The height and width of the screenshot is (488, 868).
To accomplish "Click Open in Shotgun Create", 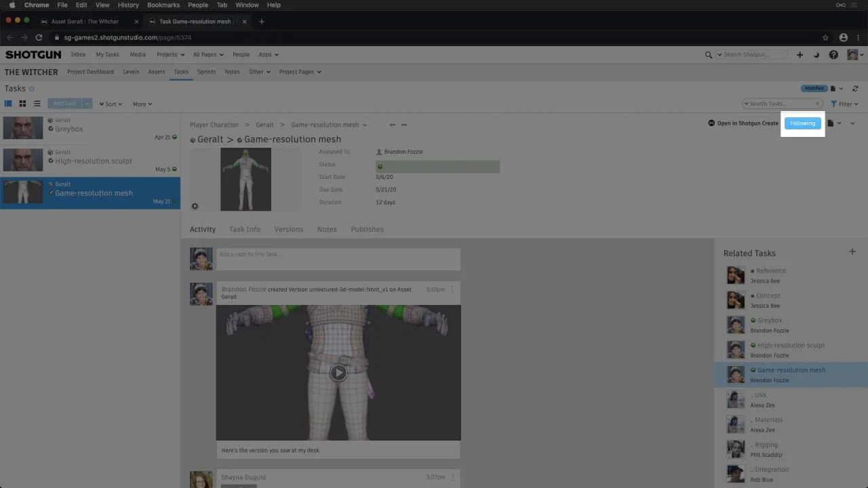I will (x=743, y=123).
